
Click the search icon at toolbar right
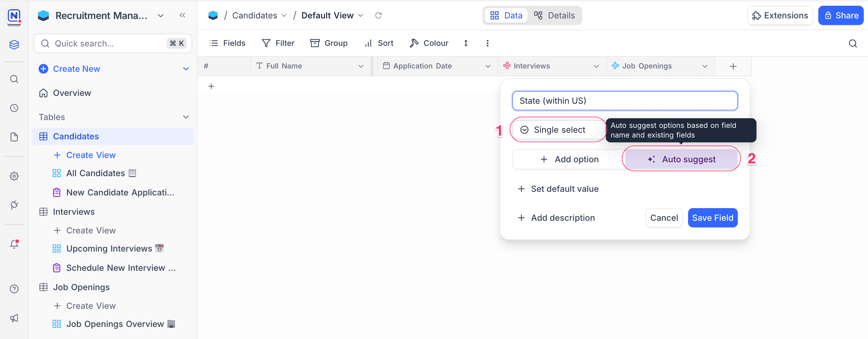853,43
